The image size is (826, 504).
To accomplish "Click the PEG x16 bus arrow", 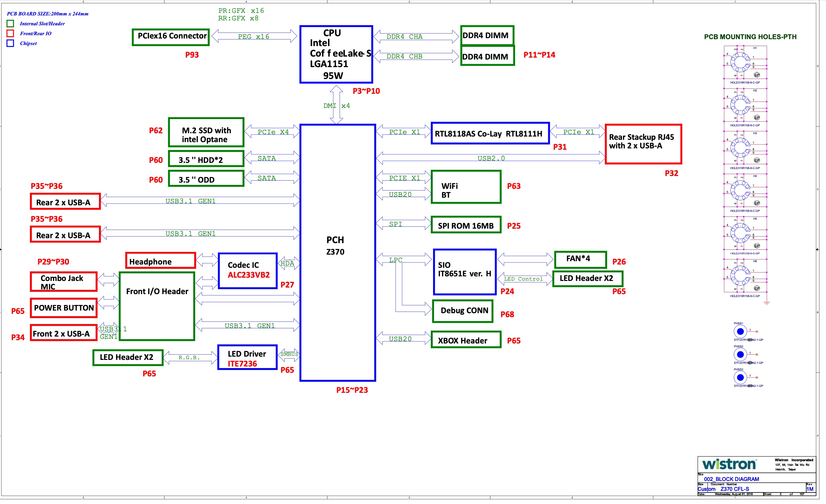I will [x=254, y=36].
